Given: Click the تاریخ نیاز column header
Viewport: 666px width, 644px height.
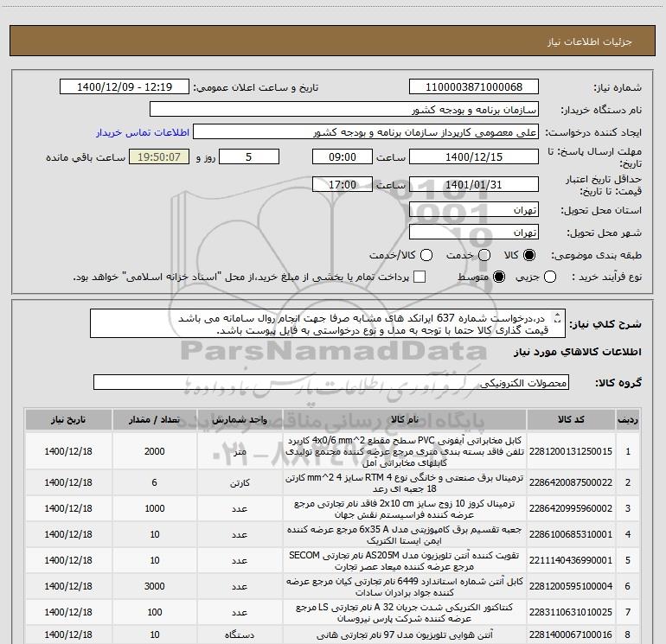Looking at the screenshot, I should tap(68, 420).
